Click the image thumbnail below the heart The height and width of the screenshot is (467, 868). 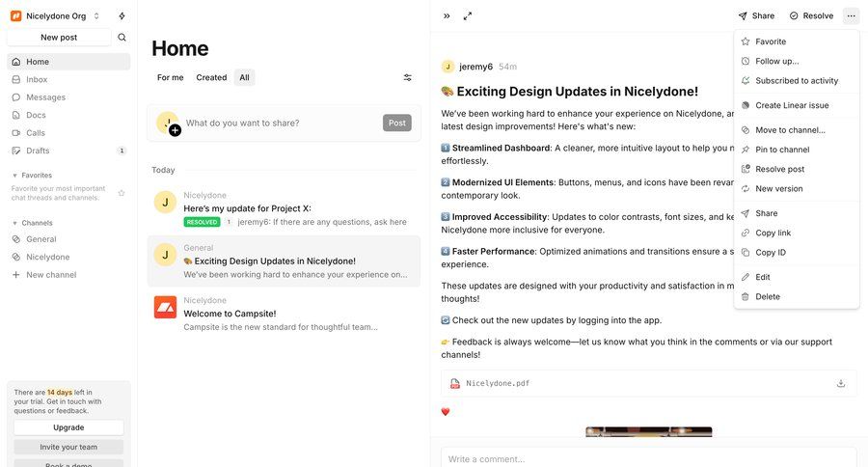click(649, 431)
